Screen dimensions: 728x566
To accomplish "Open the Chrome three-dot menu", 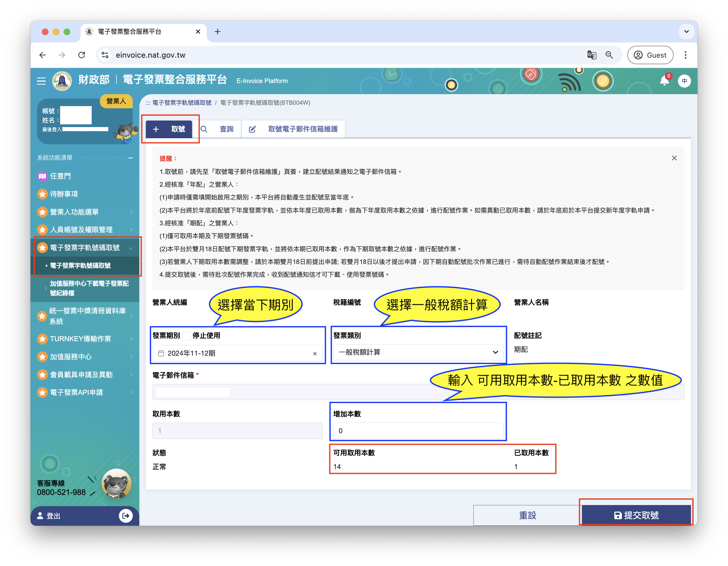I will click(685, 55).
